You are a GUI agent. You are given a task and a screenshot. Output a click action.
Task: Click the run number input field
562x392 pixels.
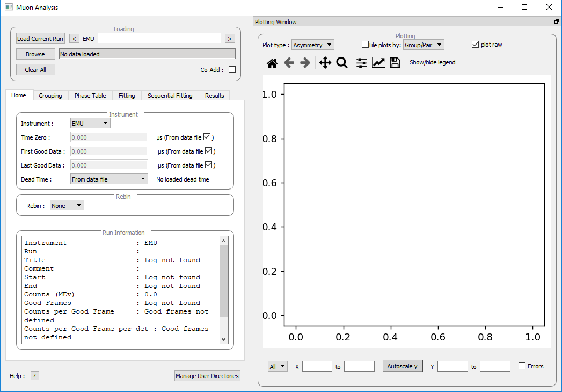(x=159, y=38)
